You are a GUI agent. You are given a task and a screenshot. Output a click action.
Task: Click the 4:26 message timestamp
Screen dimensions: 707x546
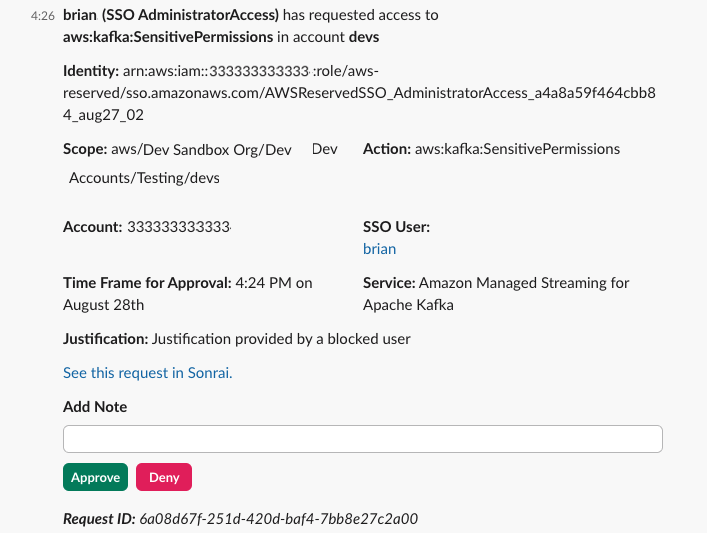[x=42, y=16]
